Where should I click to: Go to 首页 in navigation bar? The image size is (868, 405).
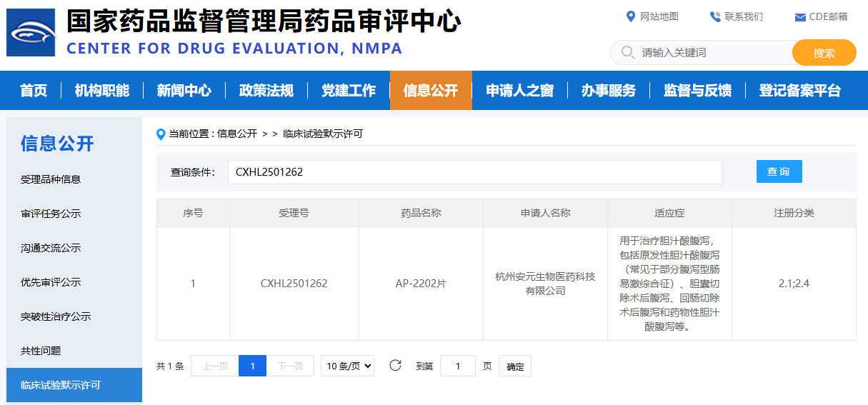click(34, 91)
